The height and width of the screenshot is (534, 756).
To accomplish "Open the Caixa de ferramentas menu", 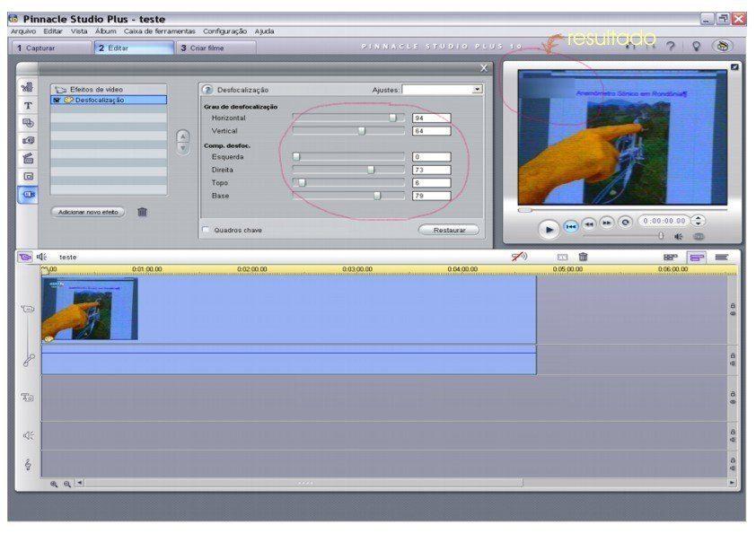I will (159, 31).
